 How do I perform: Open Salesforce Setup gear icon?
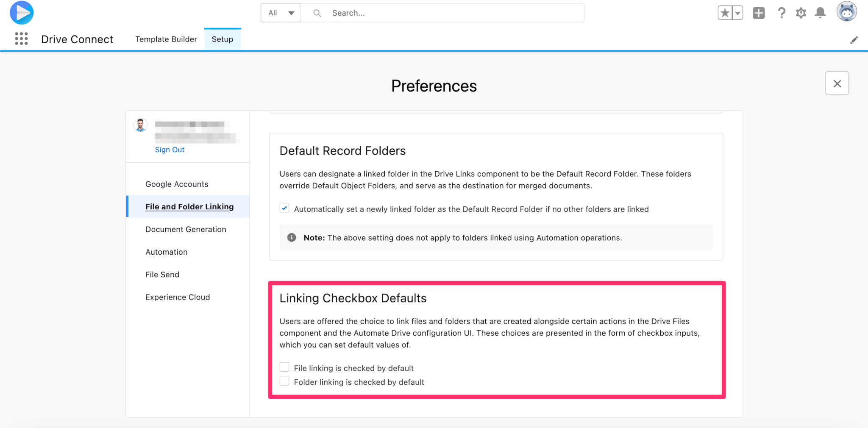801,13
